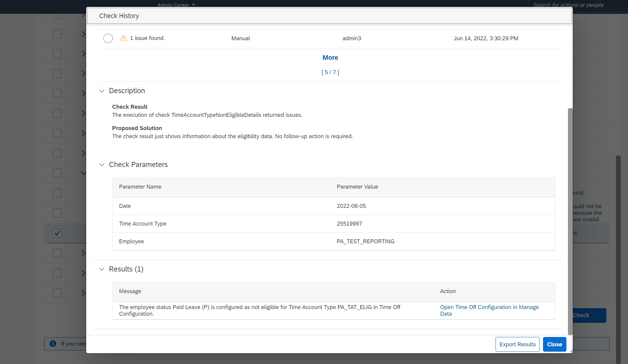The height and width of the screenshot is (364, 628).
Task: Click the PA_TEST_REPORTING employee value
Action: 366,241
